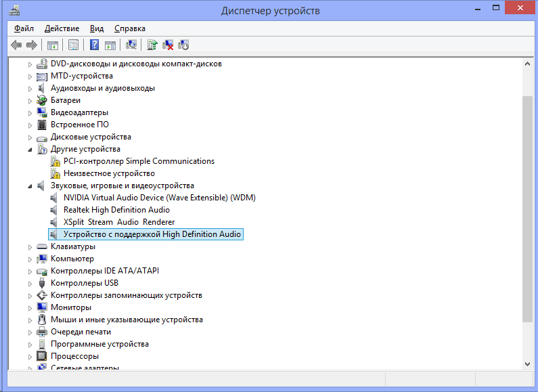Open the Справка menu
The height and width of the screenshot is (392, 538).
(129, 28)
